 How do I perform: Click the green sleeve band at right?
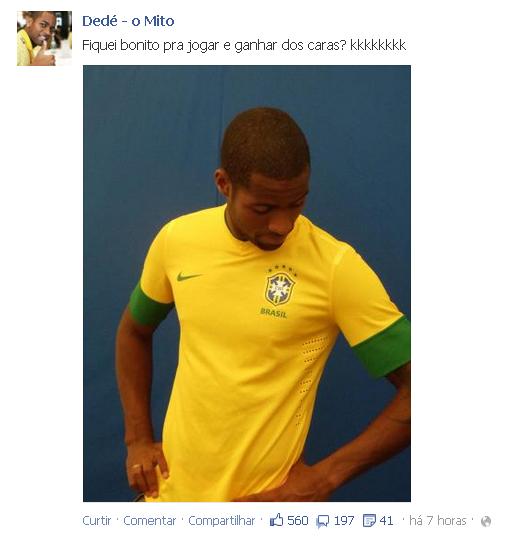coord(384,348)
